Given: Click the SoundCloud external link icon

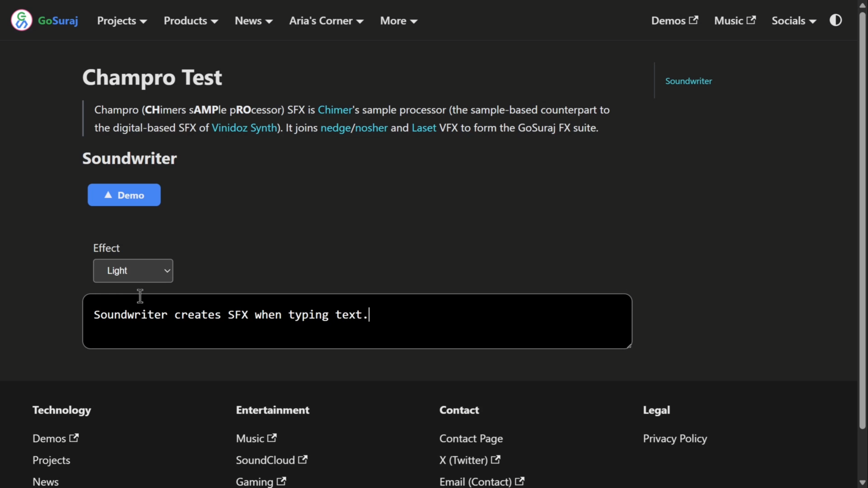Looking at the screenshot, I should tap(303, 460).
